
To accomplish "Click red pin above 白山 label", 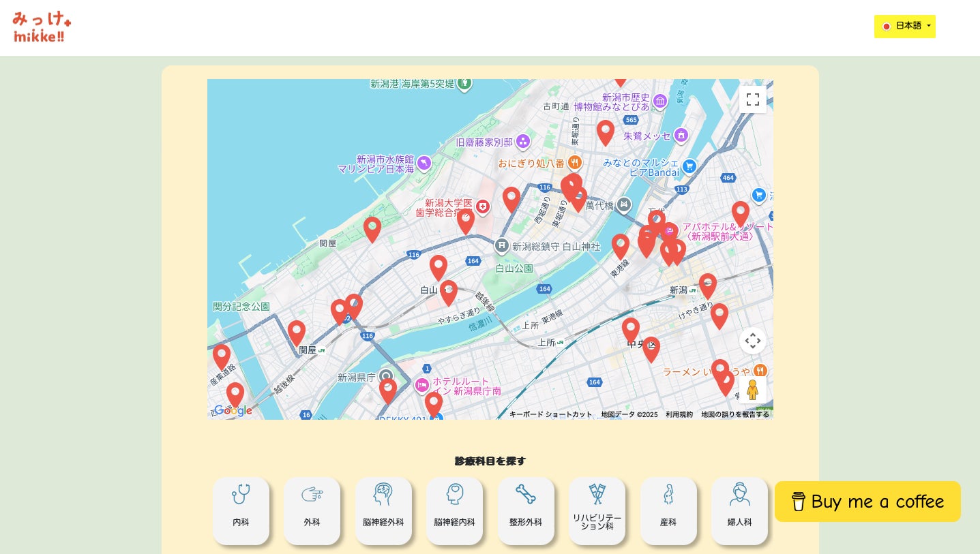I will click(439, 268).
